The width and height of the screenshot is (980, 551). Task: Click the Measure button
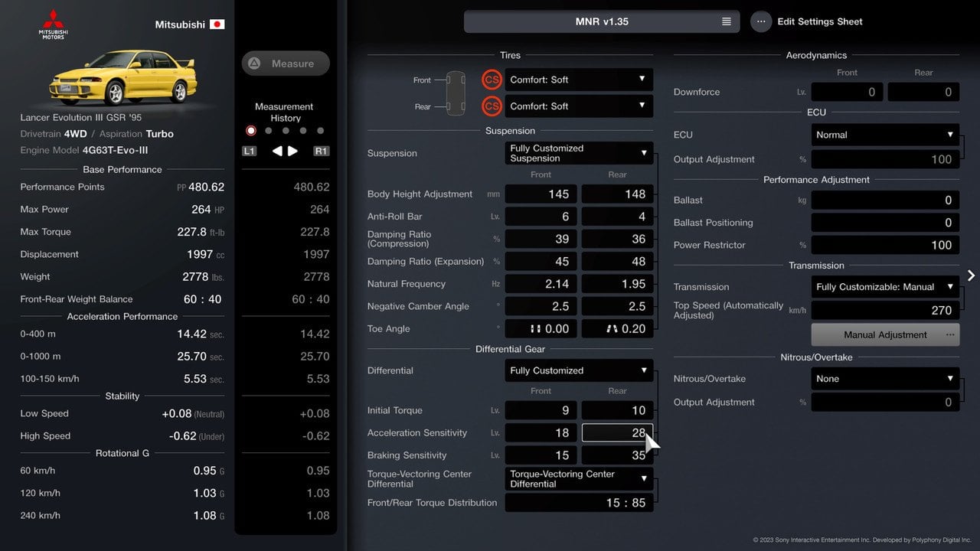pos(286,64)
